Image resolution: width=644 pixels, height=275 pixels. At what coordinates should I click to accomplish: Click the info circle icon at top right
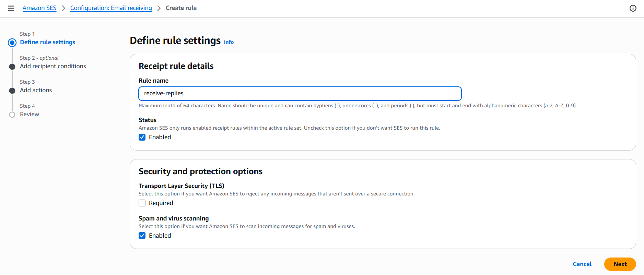[633, 8]
